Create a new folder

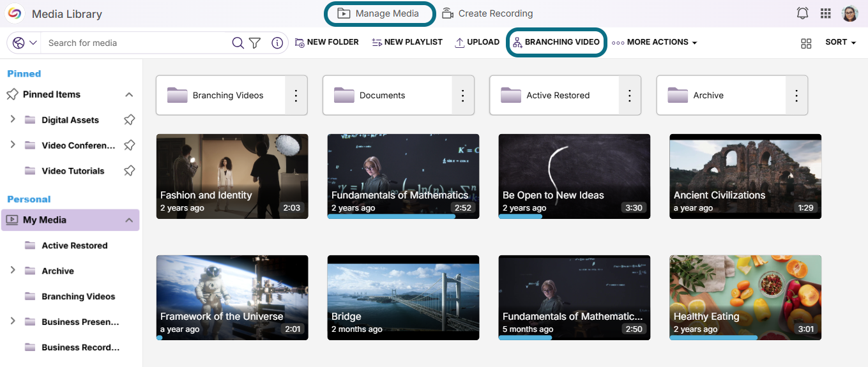click(x=327, y=42)
